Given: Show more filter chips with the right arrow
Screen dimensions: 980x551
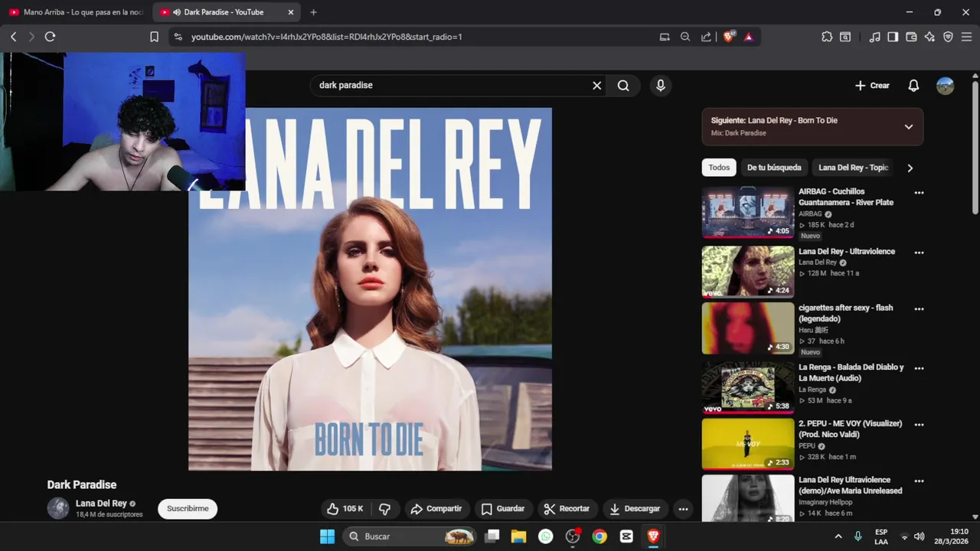Looking at the screenshot, I should tap(910, 168).
